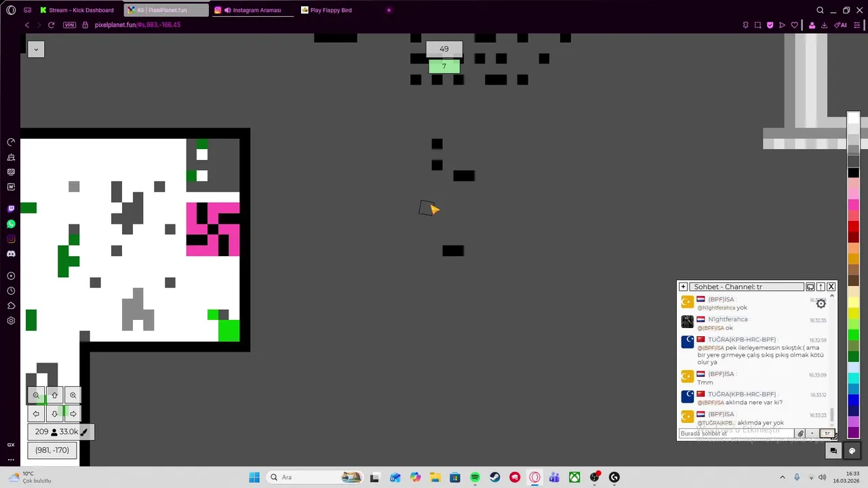Screen dimensions: 868x488
Task: Open the Windows Start menu
Action: (x=254, y=477)
